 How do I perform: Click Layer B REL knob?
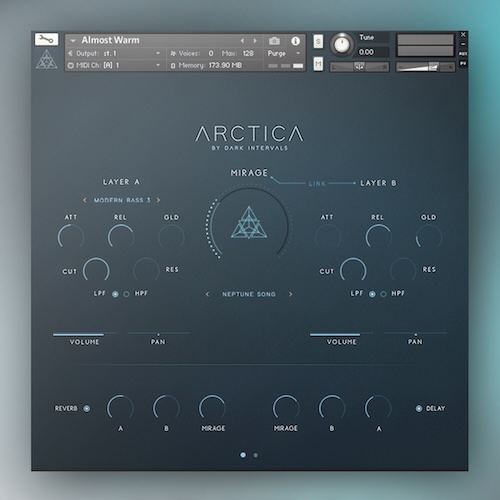click(x=378, y=237)
